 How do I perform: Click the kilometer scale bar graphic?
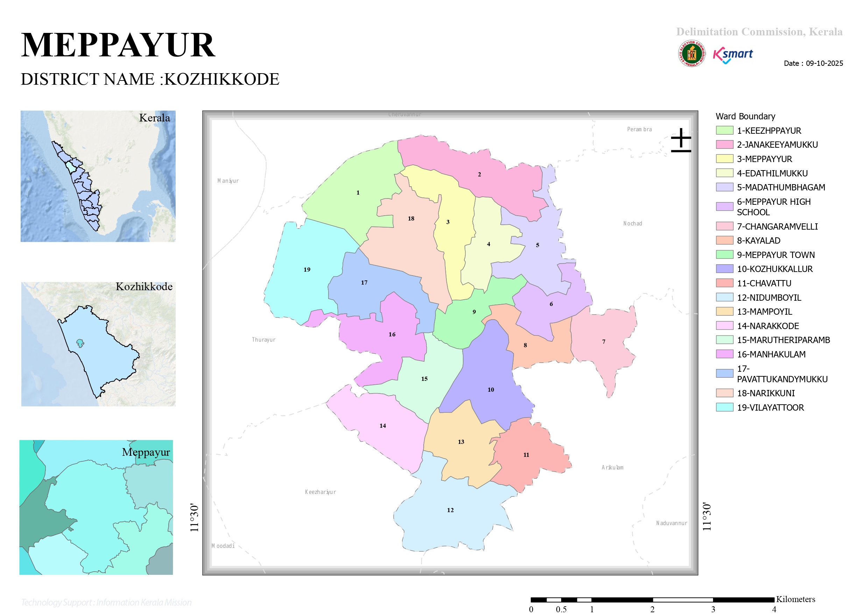click(x=652, y=600)
